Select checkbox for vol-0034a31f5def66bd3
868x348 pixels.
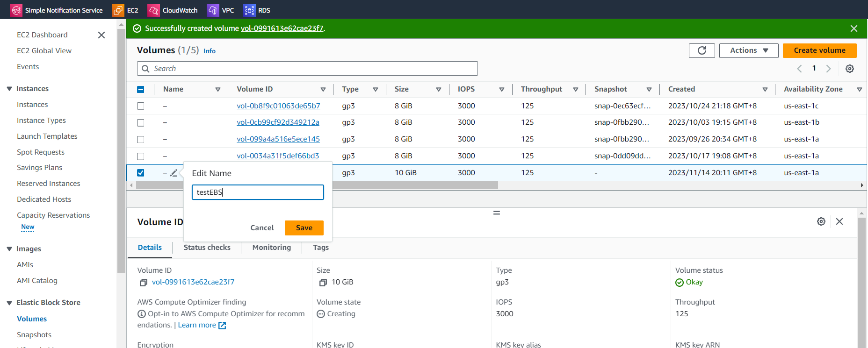(141, 156)
